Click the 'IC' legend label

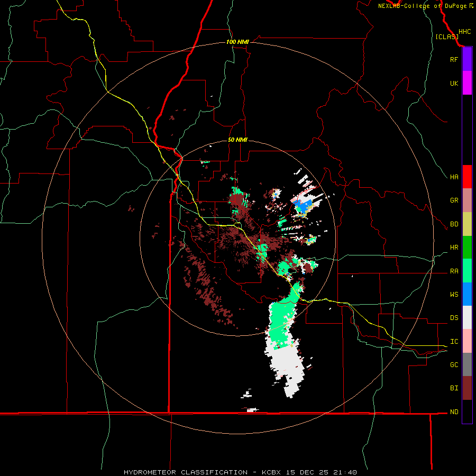pyautogui.click(x=454, y=341)
